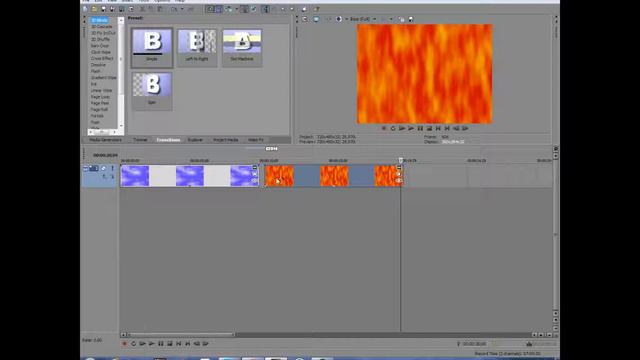Open Project Video Properties in the preview toolbar
640x360 pixels.
point(305,19)
